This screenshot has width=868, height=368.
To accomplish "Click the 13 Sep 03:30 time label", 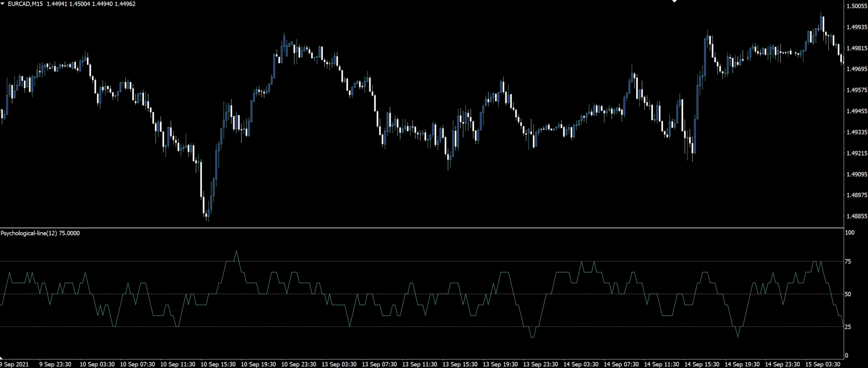I will (339, 364).
